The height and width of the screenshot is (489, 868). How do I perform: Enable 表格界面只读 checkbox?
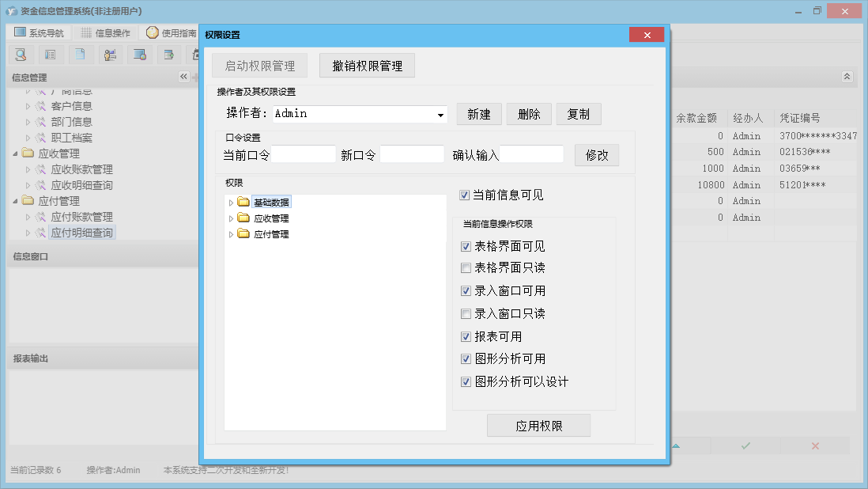(466, 268)
